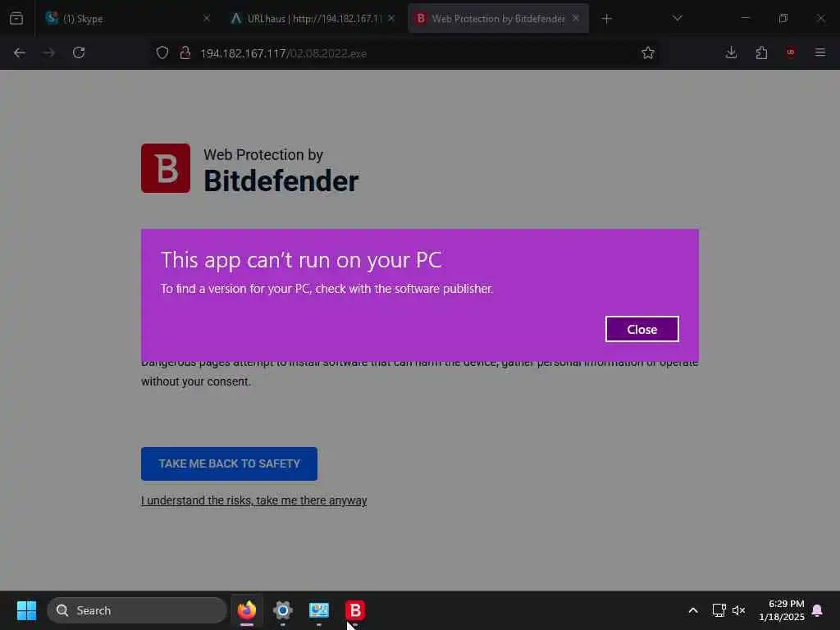The image size is (840, 630).
Task: Open uBlock Origin extension icon
Action: pyautogui.click(x=791, y=52)
